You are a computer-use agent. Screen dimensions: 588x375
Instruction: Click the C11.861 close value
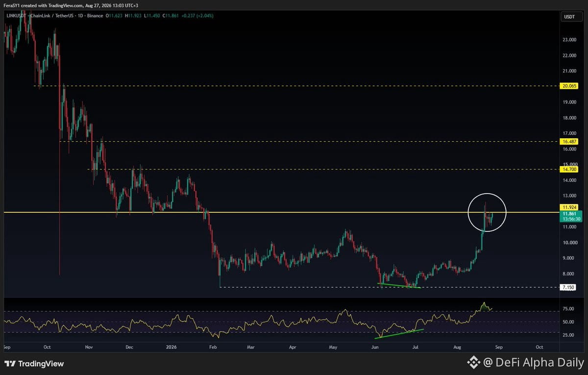[171, 16]
